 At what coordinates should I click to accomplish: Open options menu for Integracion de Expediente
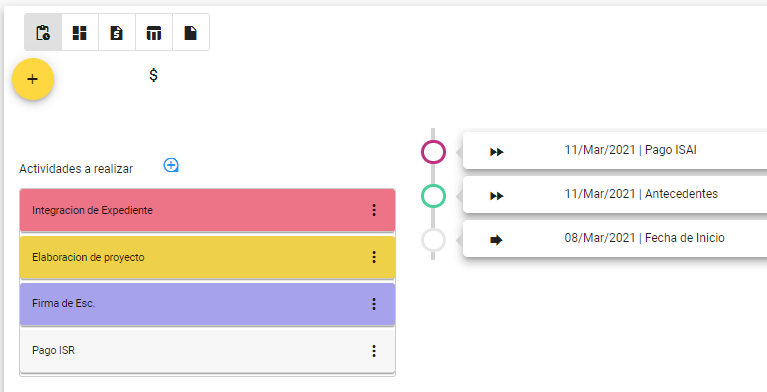(x=374, y=210)
